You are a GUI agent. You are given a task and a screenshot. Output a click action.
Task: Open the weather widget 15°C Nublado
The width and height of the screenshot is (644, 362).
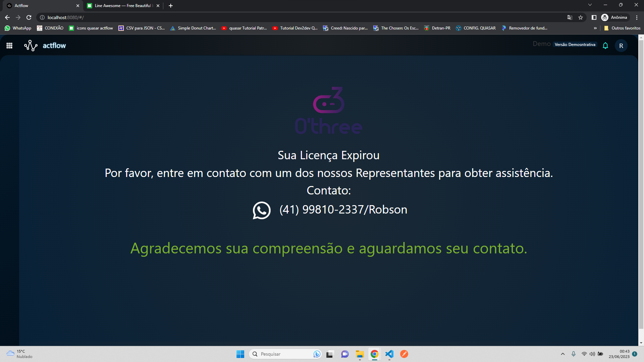pos(19,354)
